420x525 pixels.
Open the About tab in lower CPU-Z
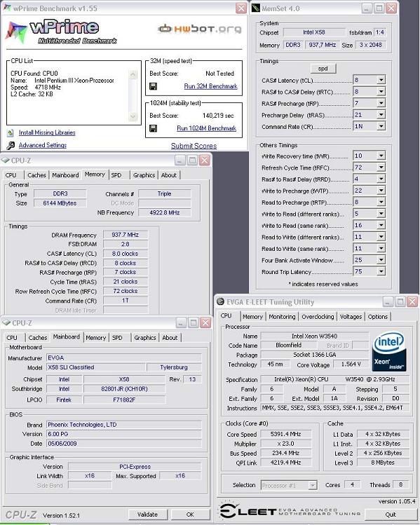[x=170, y=338]
